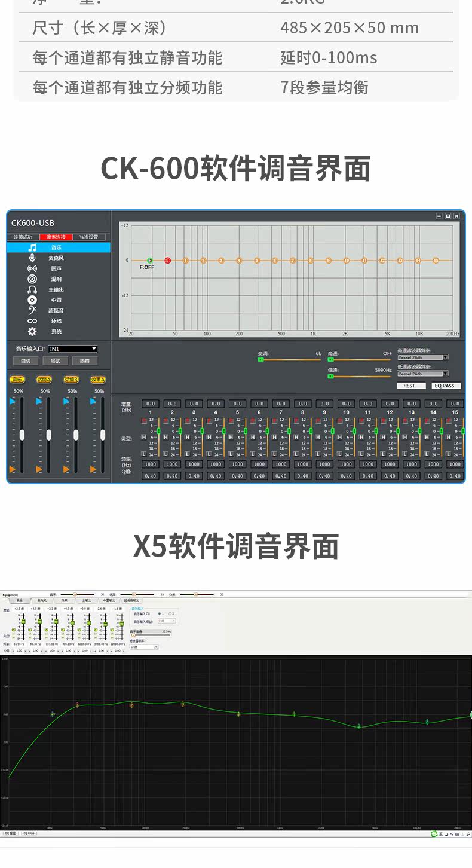Click the 热舞 preset button
Screen dimensions: 472x868
tap(85, 361)
